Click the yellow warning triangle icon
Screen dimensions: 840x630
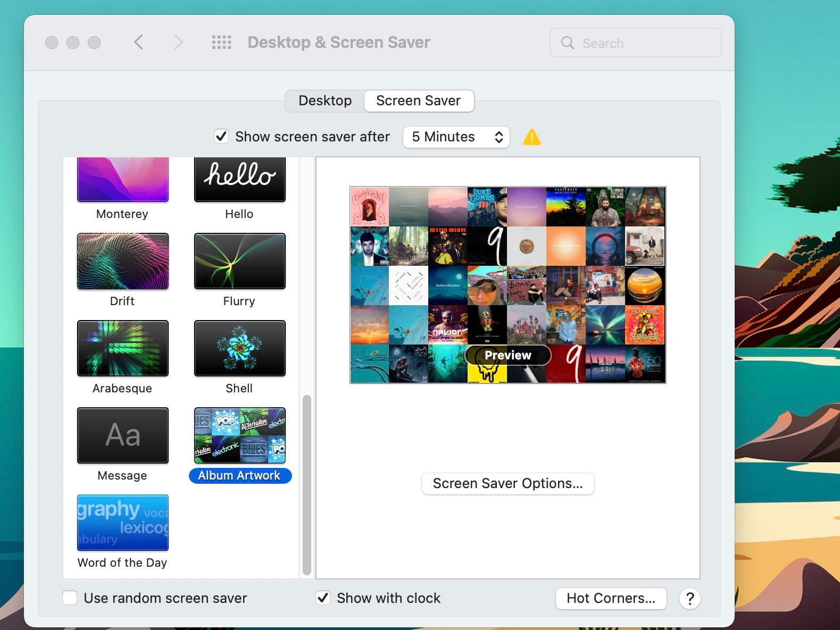[531, 138]
